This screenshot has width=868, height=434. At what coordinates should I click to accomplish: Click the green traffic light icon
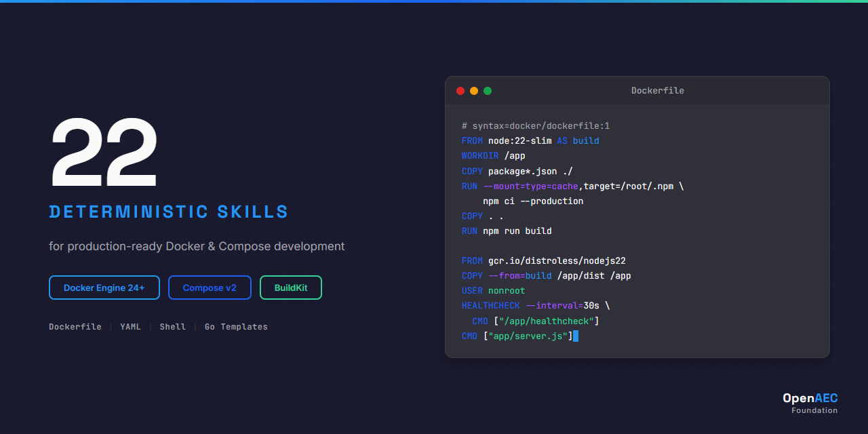(x=488, y=90)
